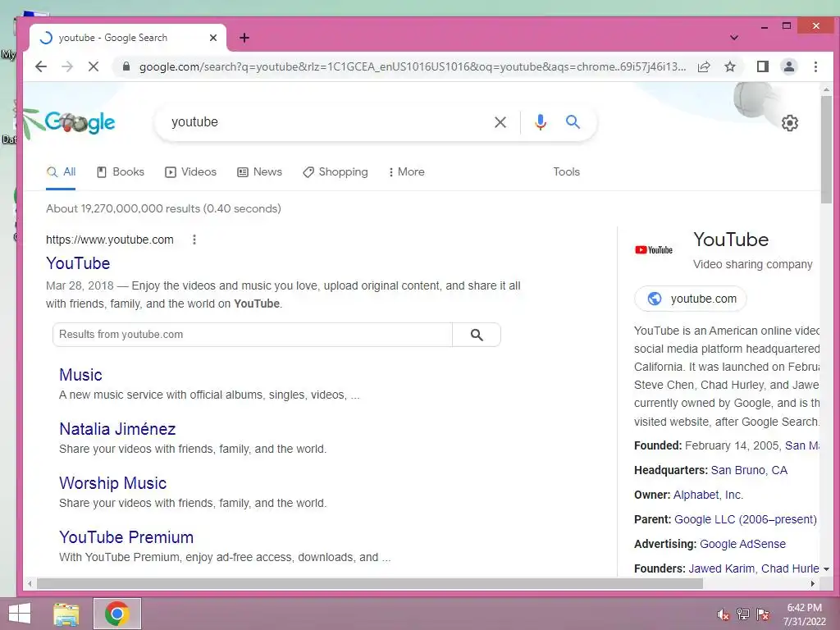This screenshot has width=840, height=630.
Task: Click the 6:42 PM clock
Action: coord(804,608)
